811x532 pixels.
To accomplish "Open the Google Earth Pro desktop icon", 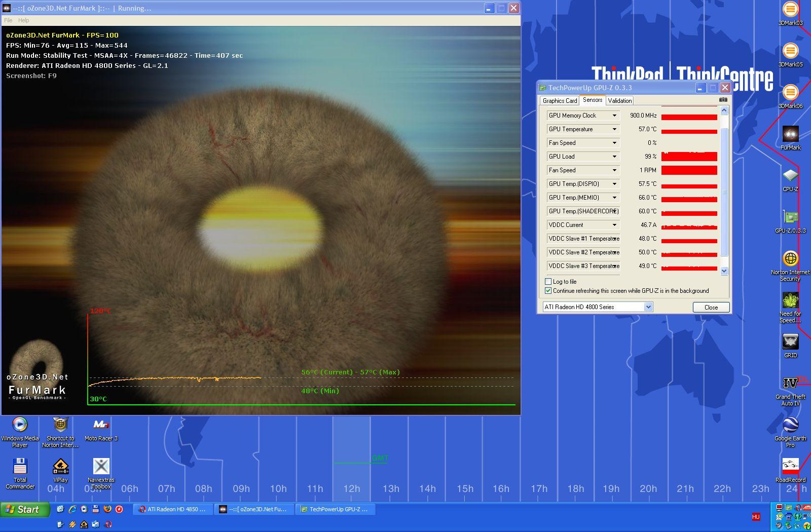I will 790,432.
